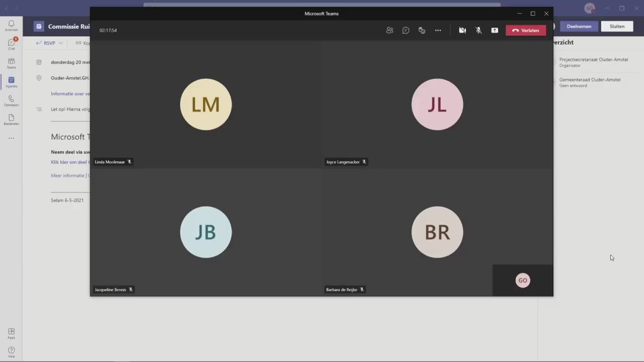Screen dimensions: 644x362
Task: Select Gemeenteraad Ouder-Amstel attendee entry
Action: point(590,82)
